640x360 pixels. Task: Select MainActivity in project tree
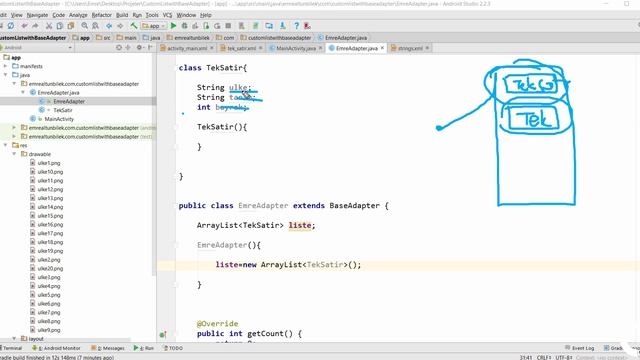(59, 119)
